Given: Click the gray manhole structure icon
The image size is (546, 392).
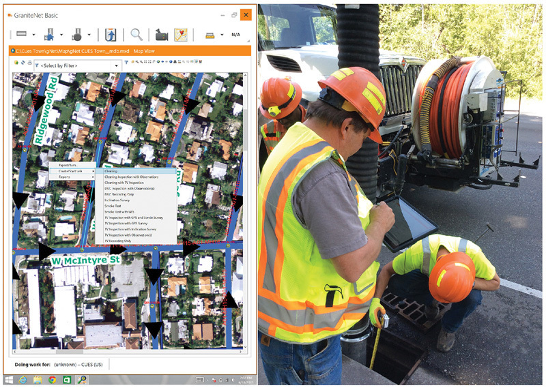Looking at the screenshot, I should [x=78, y=34].
